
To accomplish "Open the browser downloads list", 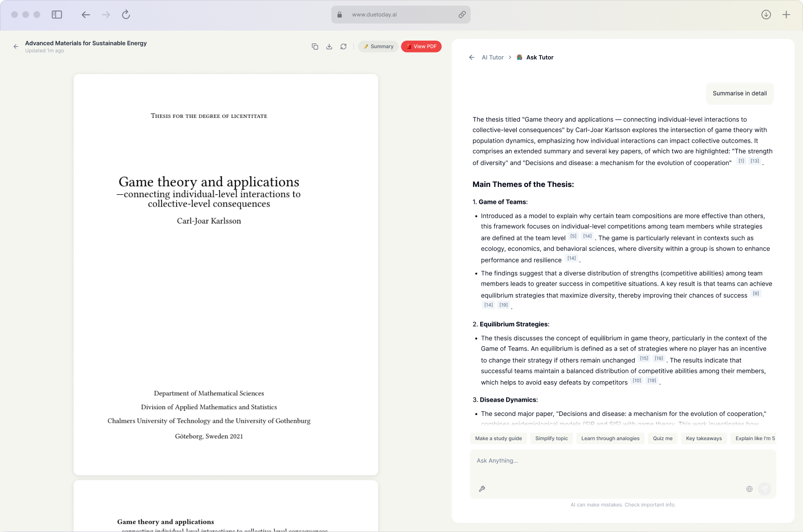I will (x=766, y=14).
